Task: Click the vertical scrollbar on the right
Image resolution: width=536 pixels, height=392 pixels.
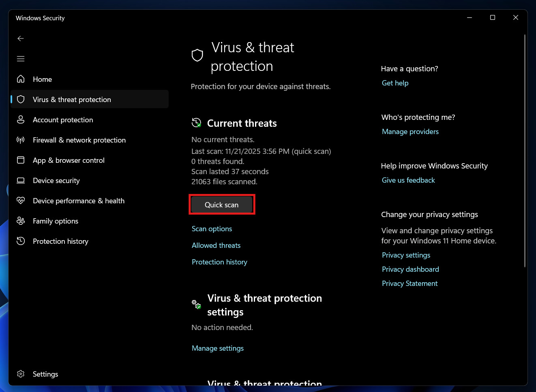Action: pos(525,151)
